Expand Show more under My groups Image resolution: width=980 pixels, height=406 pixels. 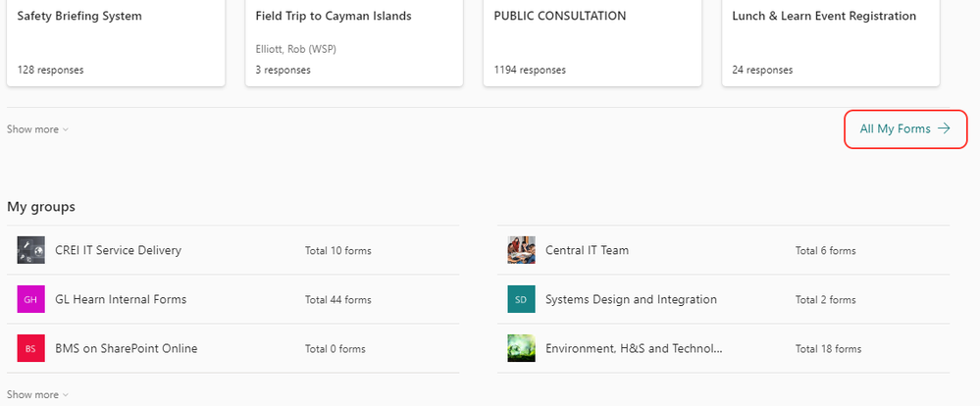coord(38,394)
